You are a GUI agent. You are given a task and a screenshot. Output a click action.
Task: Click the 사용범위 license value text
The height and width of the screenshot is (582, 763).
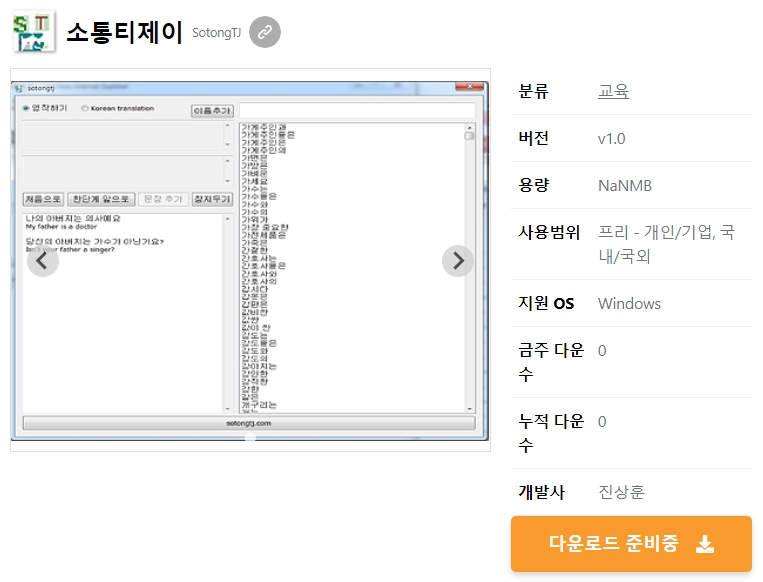pyautogui.click(x=666, y=244)
